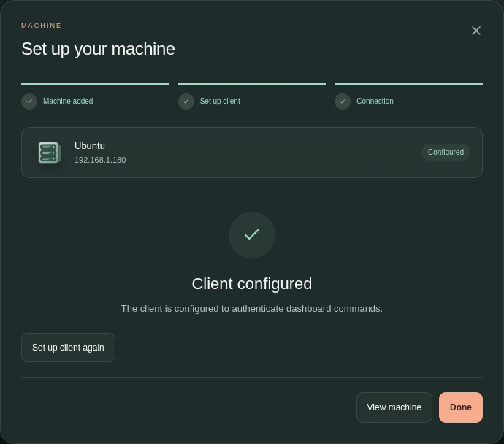Click Set up client again
The width and height of the screenshot is (504, 444).
tap(68, 348)
